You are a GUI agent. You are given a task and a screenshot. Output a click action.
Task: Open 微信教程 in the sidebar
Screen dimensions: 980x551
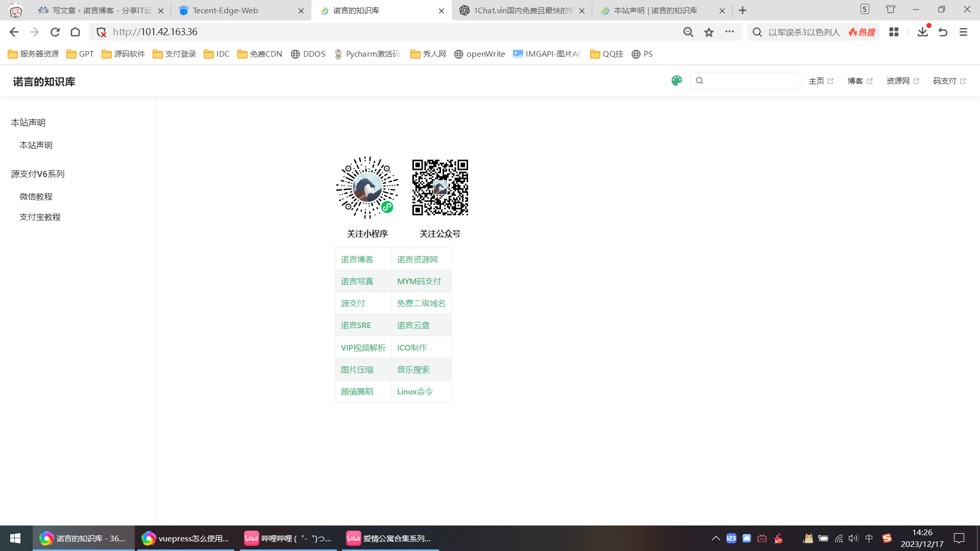point(36,196)
